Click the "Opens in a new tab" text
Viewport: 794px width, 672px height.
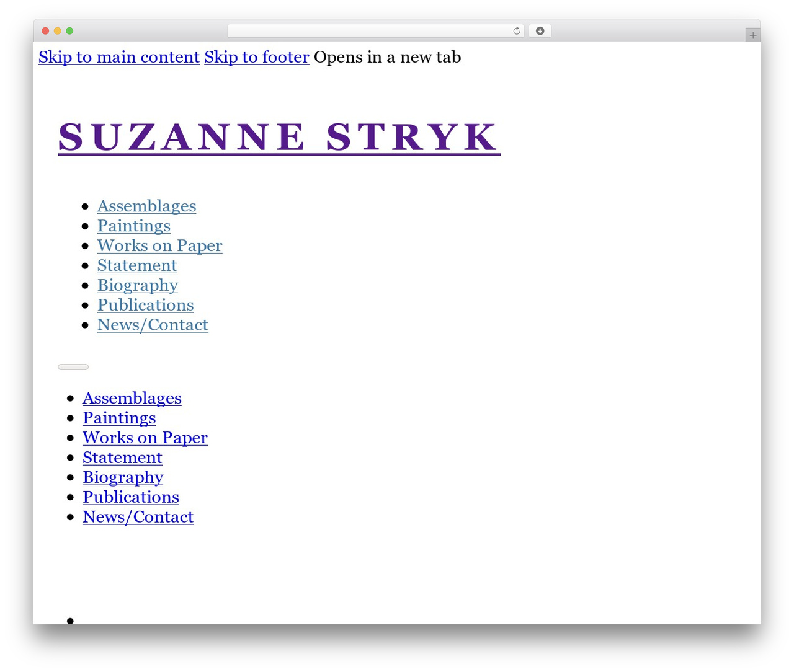pos(388,57)
